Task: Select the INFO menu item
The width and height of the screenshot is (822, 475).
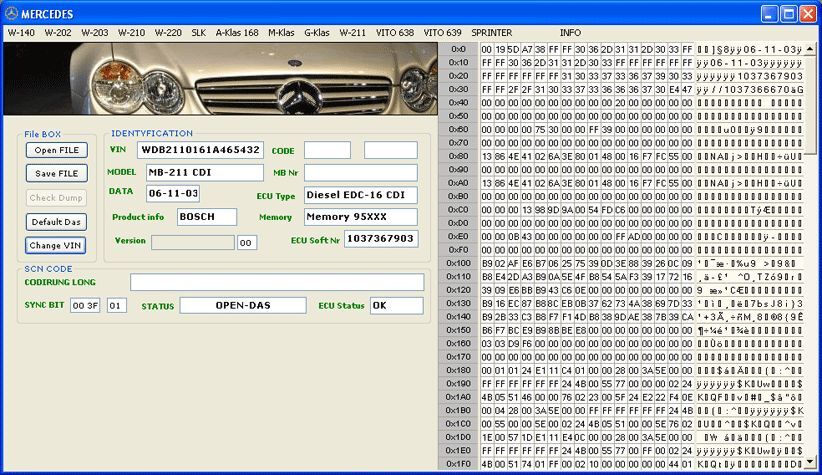Action: click(570, 33)
